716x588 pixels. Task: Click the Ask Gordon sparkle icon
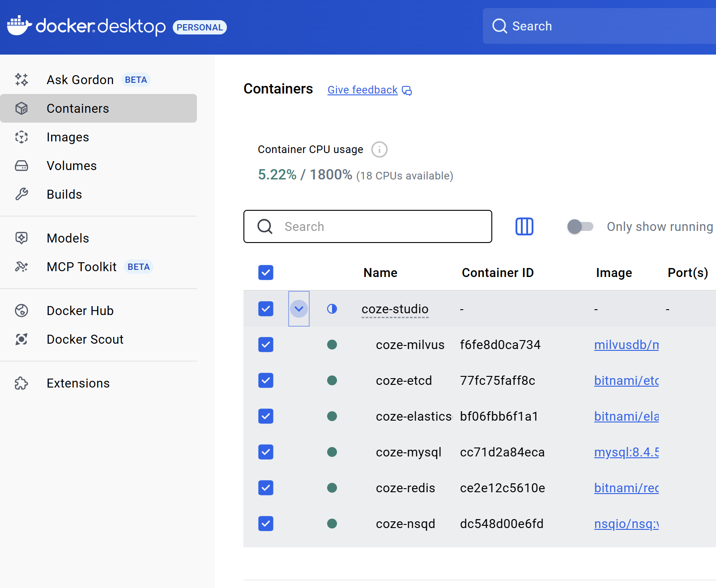[x=21, y=80]
